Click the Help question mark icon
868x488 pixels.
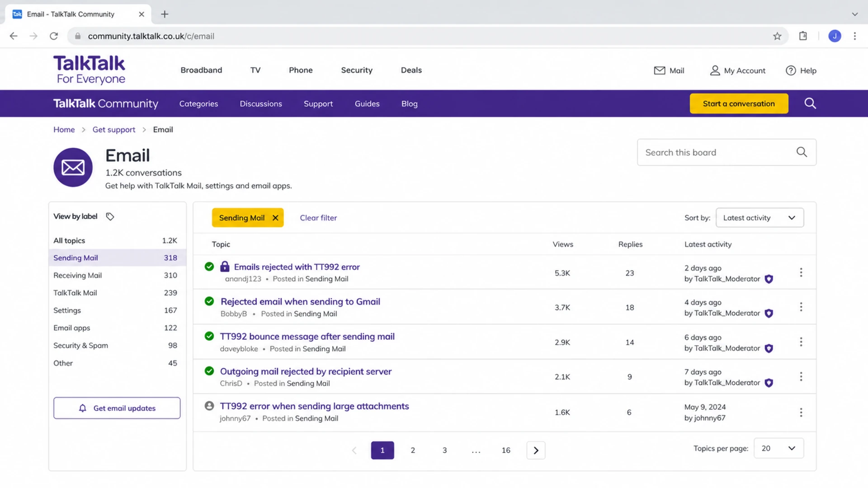pyautogui.click(x=791, y=70)
